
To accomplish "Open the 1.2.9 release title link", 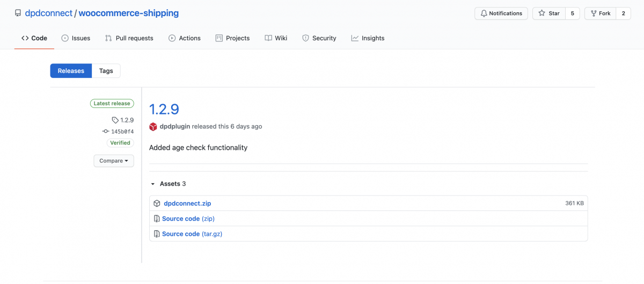I will [x=164, y=109].
